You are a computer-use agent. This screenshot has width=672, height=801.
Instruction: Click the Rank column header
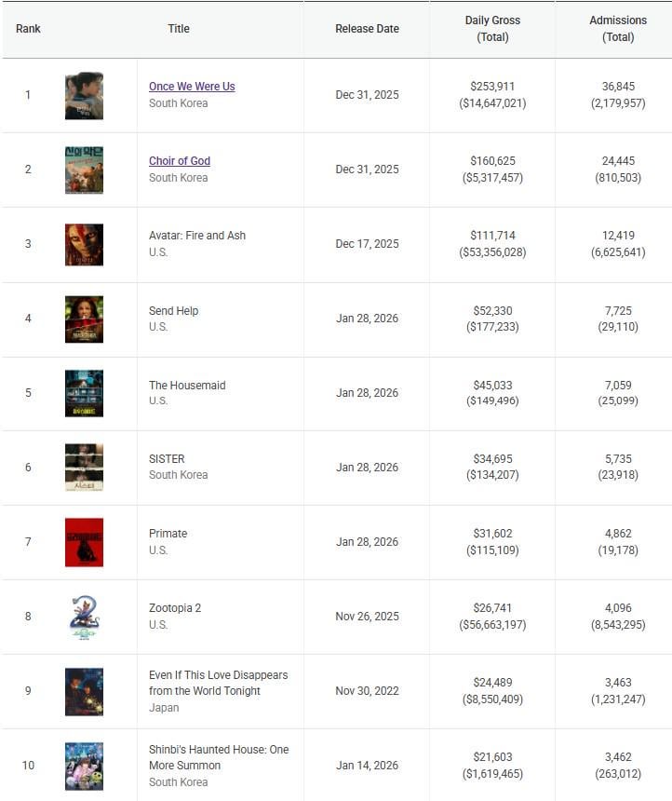point(29,29)
